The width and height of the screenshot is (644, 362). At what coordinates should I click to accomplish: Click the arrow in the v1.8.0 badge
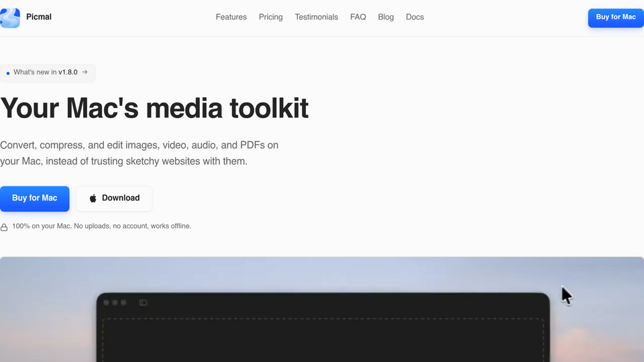point(85,72)
